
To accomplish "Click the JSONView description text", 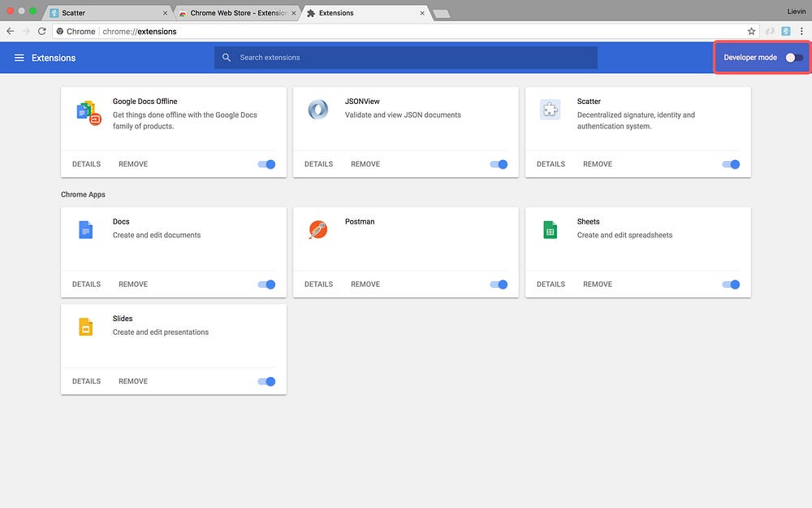I will [403, 115].
